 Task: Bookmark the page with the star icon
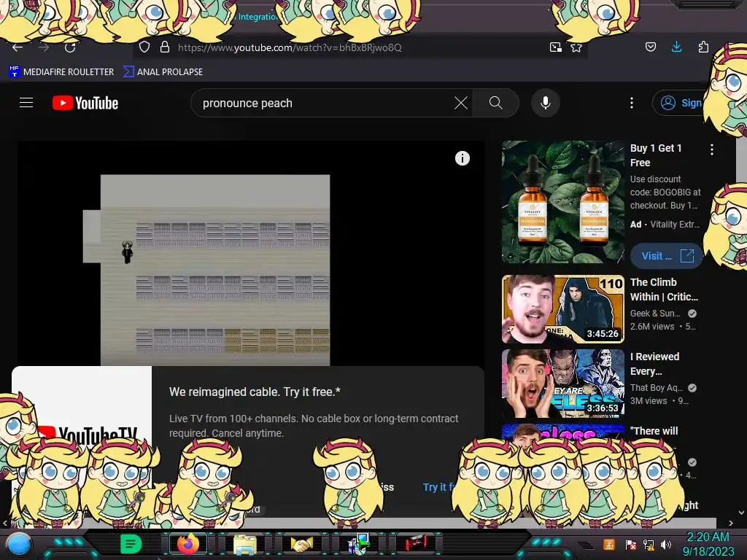tap(576, 47)
